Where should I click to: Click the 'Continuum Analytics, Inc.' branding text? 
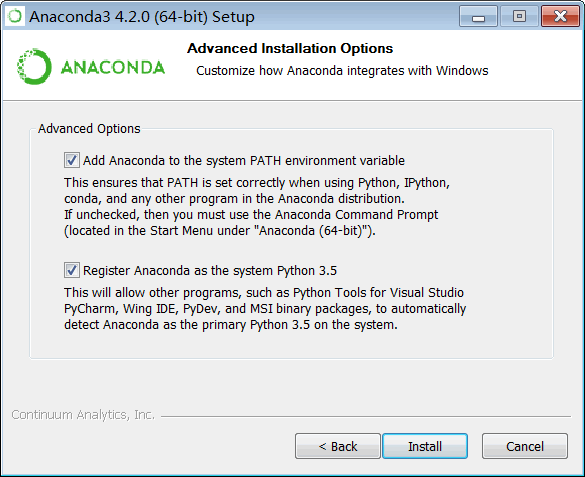(83, 415)
